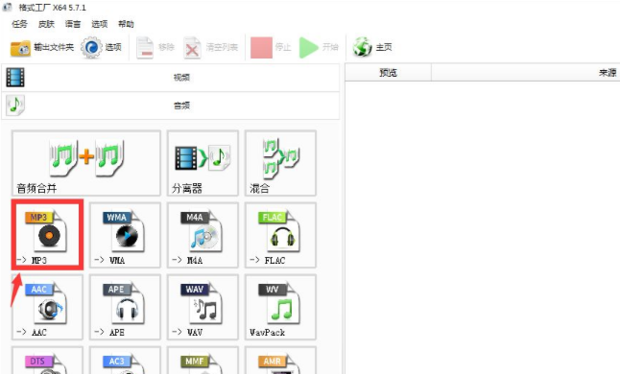Click the 停止 stop button
Viewport: 620px width, 374px height.
point(271,48)
